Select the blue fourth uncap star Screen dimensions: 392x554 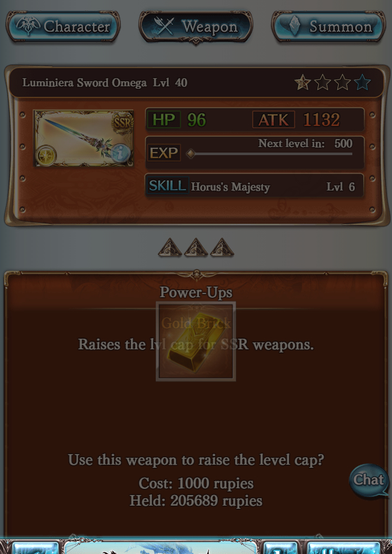pyautogui.click(x=362, y=83)
